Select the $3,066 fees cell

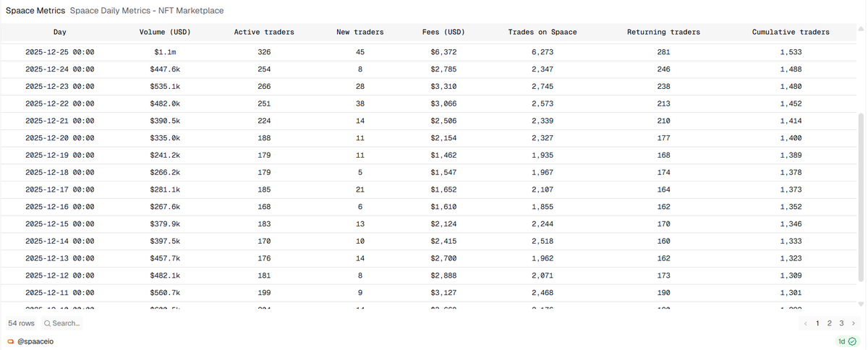(x=443, y=103)
